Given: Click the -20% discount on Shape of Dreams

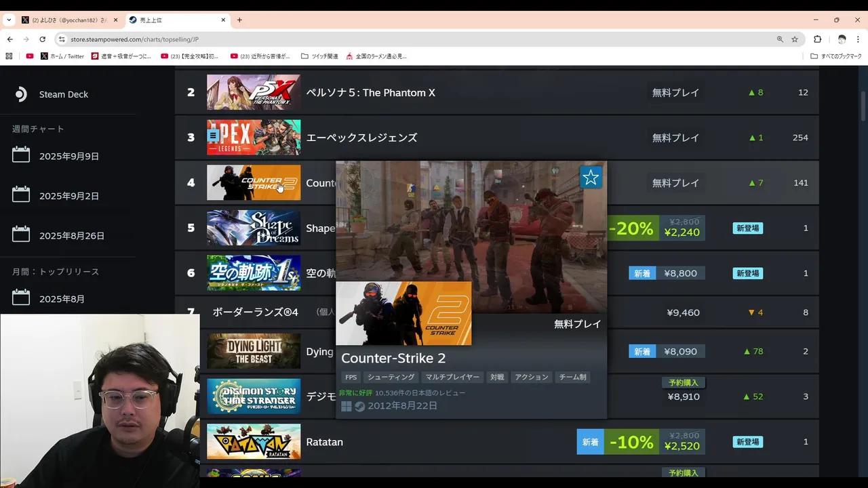Looking at the screenshot, I should click(x=632, y=228).
